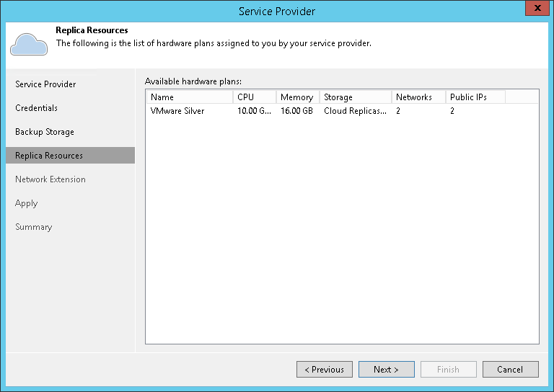
Task: Select the Summary step in sidebar
Action: (x=34, y=227)
